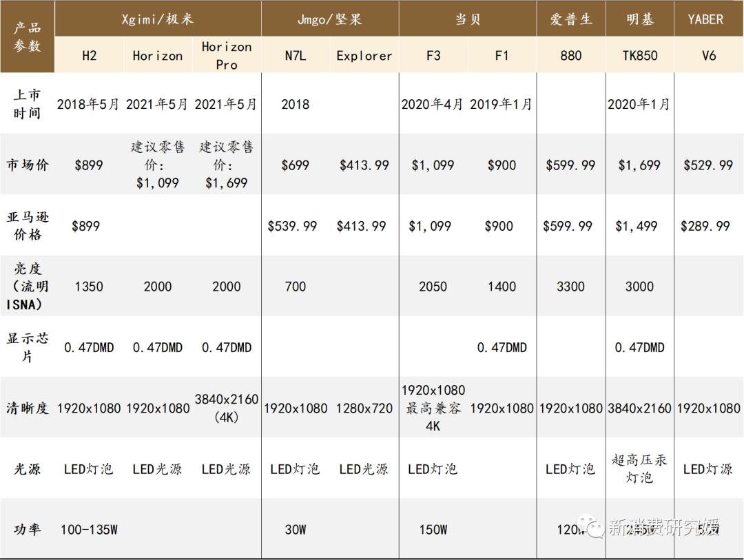The height and width of the screenshot is (560, 744).
Task: Select the $529.99 market price cell
Action: point(708,165)
